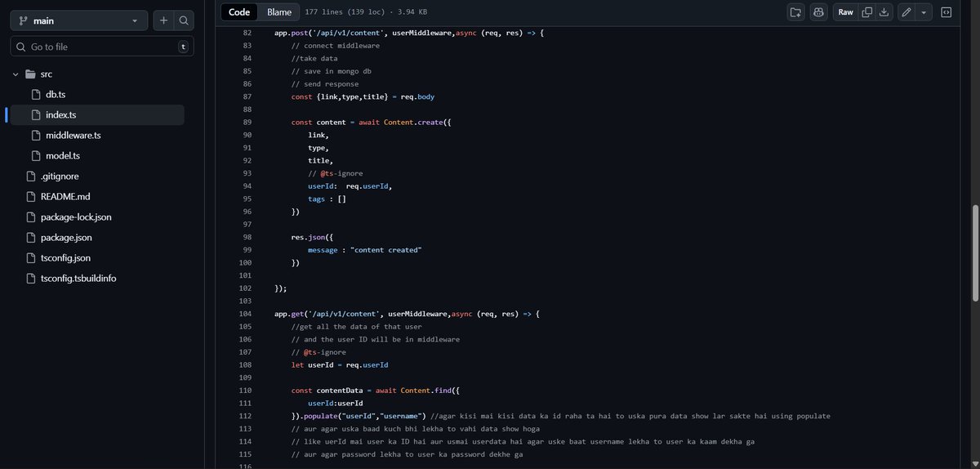The height and width of the screenshot is (469, 980).
Task: Open more edit options dropdown arrow
Action: (x=924, y=12)
